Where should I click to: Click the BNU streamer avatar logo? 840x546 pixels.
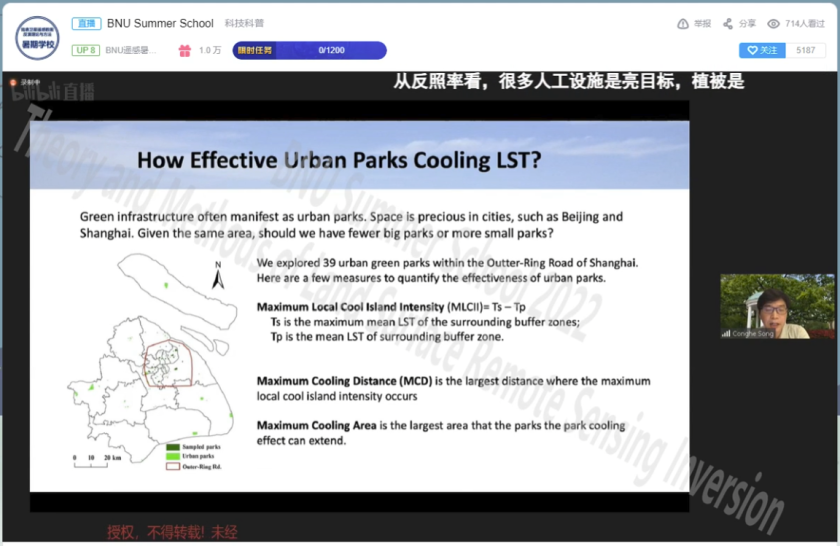click(x=37, y=37)
